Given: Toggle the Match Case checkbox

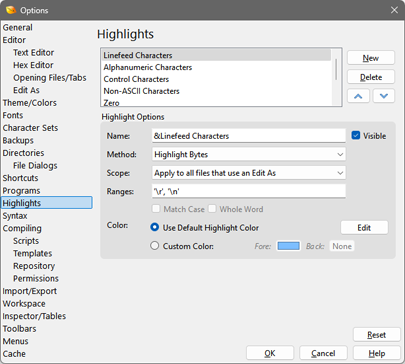Looking at the screenshot, I should 156,209.
